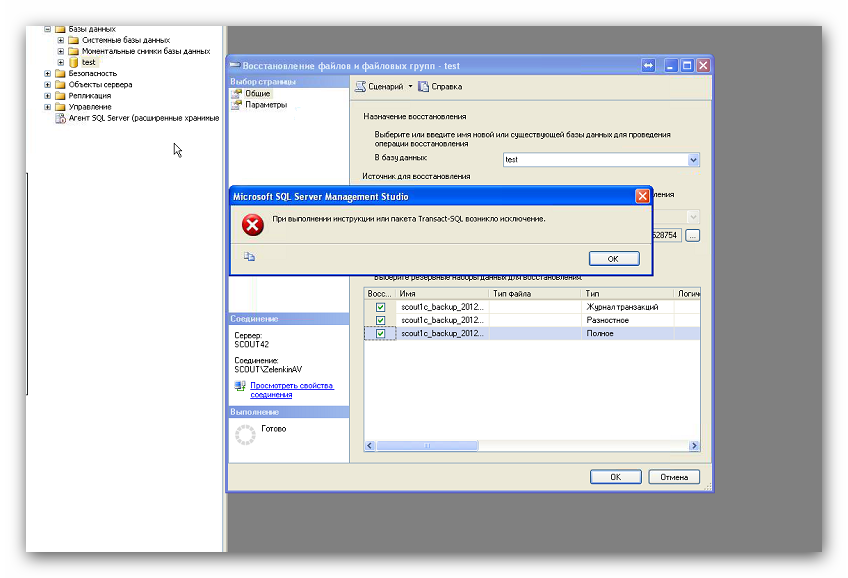Viewport: 848px width, 578px height.
Task: Click the Агент SQL Server icon
Action: 60,118
